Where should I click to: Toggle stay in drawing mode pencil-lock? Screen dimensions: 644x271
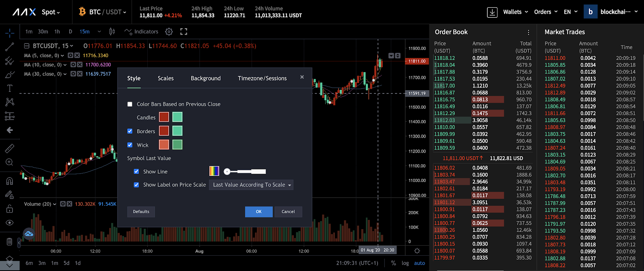tap(10, 195)
